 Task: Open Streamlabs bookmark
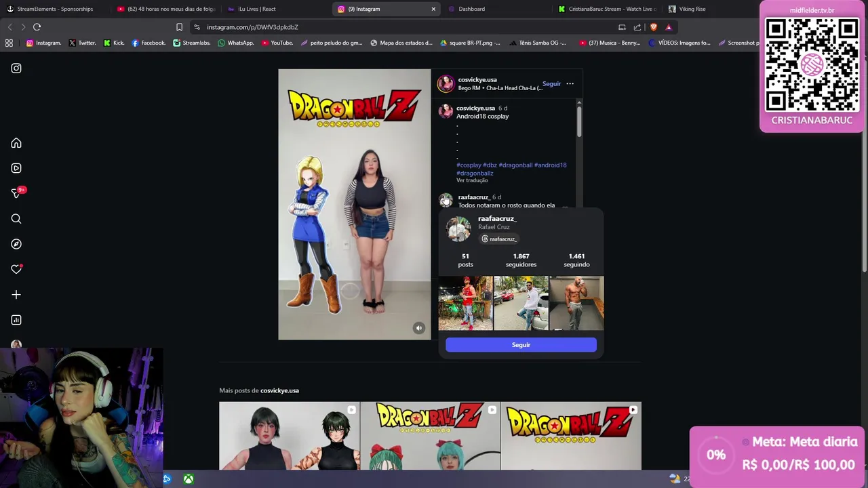click(192, 43)
